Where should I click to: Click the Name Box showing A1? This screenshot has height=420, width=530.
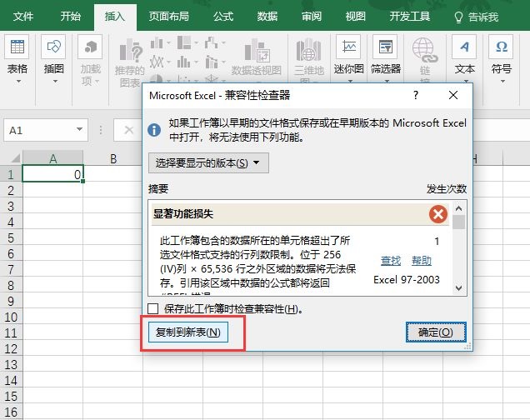pos(39,130)
